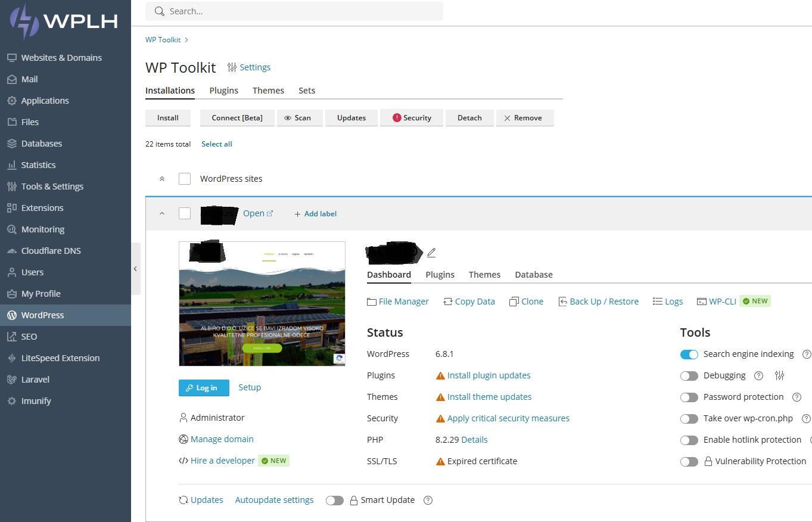This screenshot has height=522, width=812.
Task: Click Add label
Action: pos(315,214)
